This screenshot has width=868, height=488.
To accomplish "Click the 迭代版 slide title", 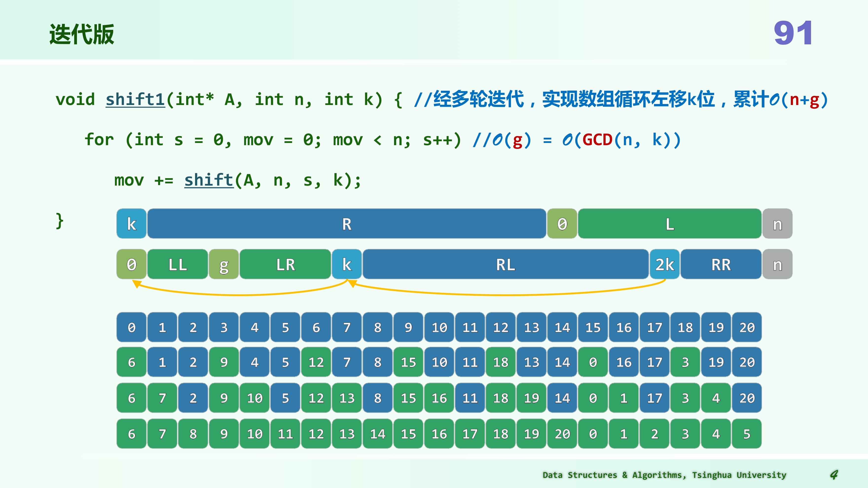I will point(82,34).
